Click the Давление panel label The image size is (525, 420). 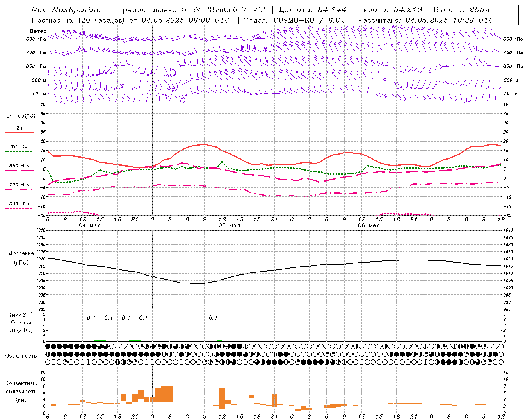[x=21, y=253]
